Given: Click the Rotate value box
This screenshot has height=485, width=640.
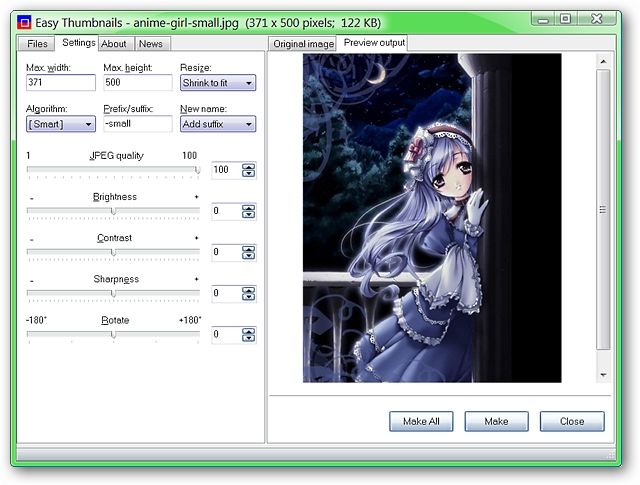Looking at the screenshot, I should coord(227,334).
